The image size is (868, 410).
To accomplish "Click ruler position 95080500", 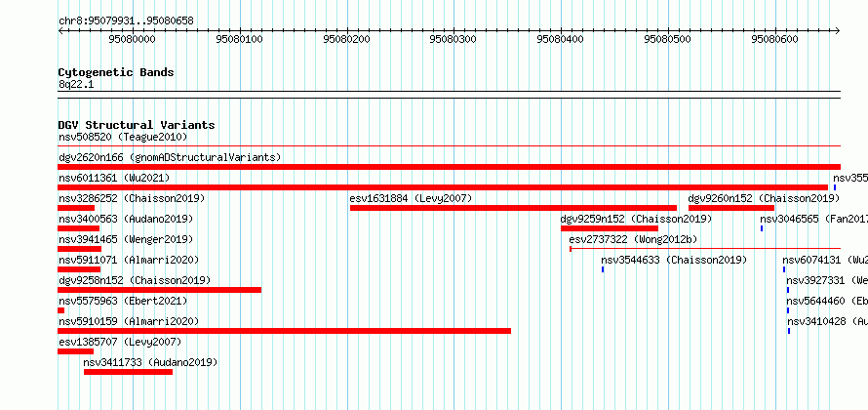I will 668,39.
